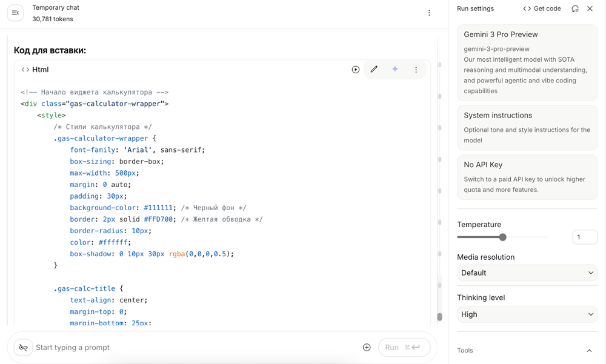Viewport: 606px width, 364px height.
Task: Edit the HTML code block with pencil
Action: pyautogui.click(x=374, y=70)
